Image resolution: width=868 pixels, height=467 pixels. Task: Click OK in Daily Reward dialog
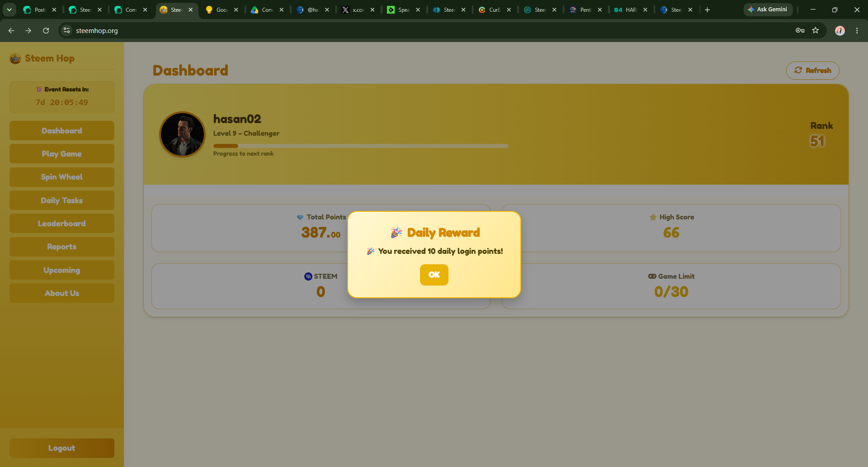434,275
